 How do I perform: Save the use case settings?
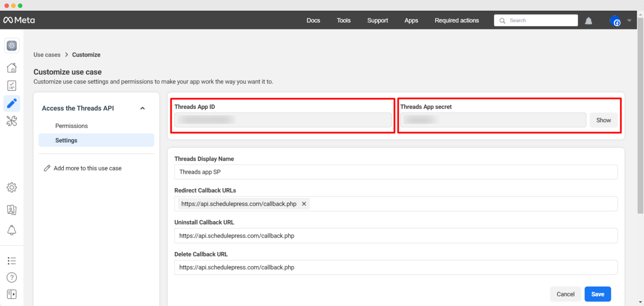point(597,294)
